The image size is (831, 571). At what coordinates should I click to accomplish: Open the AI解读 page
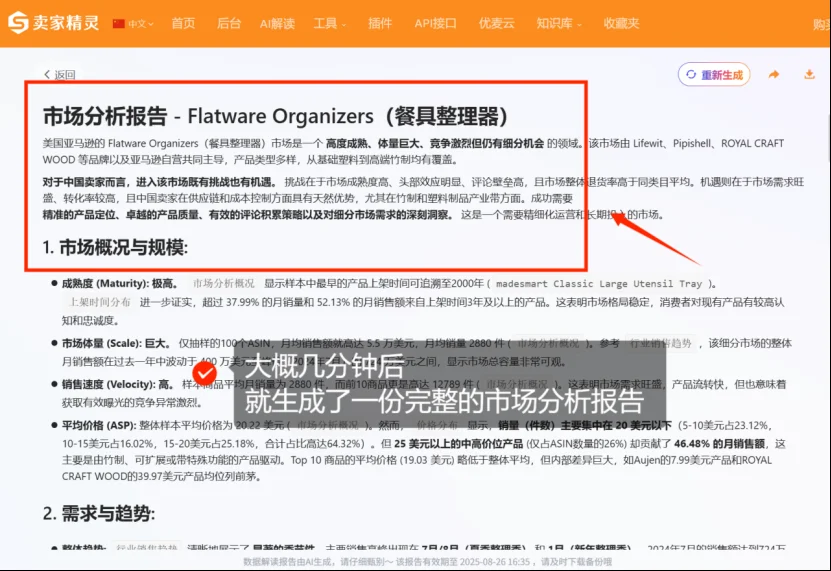coord(277,23)
